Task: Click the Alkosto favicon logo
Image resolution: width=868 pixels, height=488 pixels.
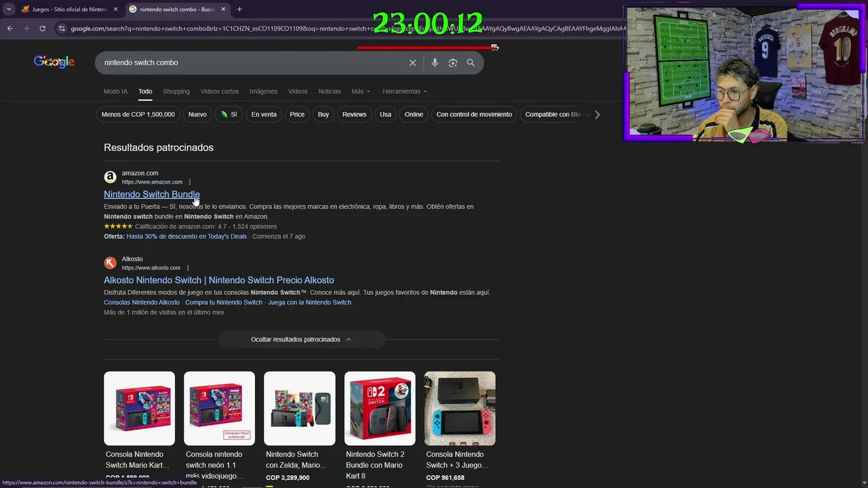Action: click(x=110, y=263)
